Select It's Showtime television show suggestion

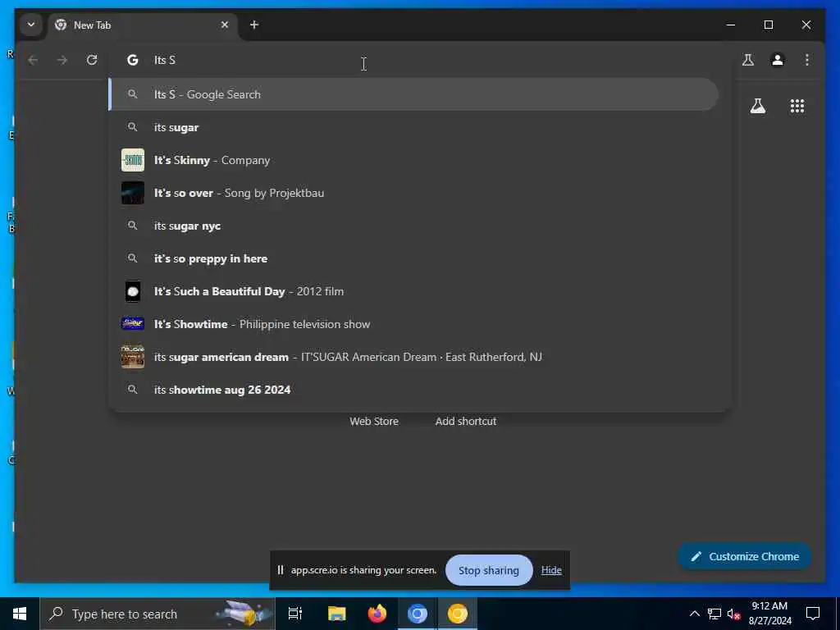[x=413, y=324]
